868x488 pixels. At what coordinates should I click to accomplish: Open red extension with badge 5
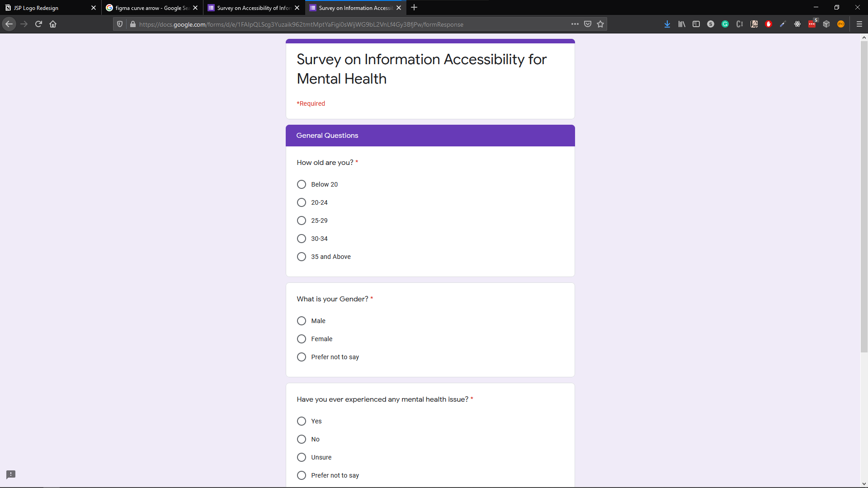(x=812, y=23)
